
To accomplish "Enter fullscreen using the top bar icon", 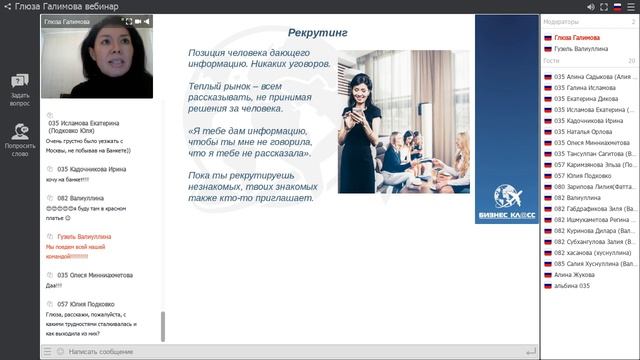I will tap(604, 7).
